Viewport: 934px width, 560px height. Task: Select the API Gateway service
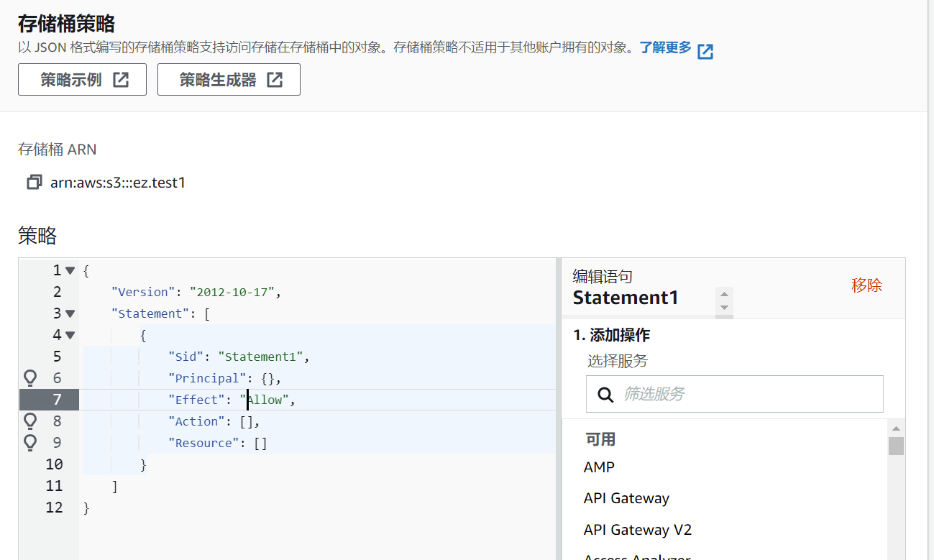[x=626, y=498]
